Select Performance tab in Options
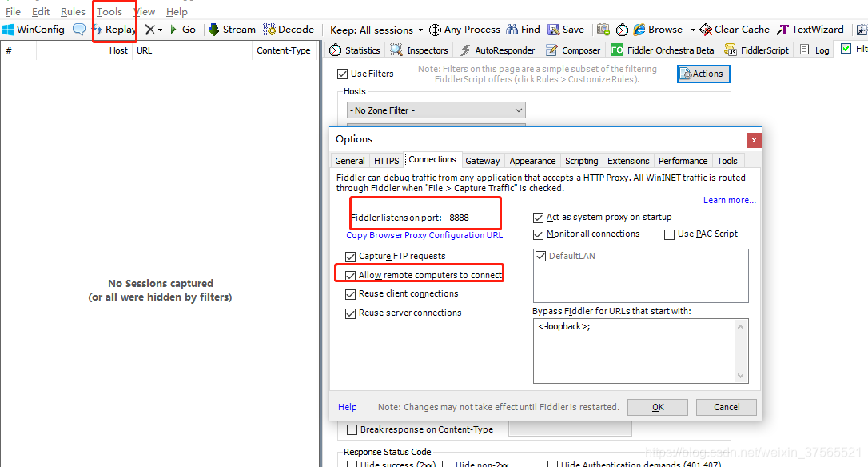The height and width of the screenshot is (467, 868). click(x=683, y=161)
